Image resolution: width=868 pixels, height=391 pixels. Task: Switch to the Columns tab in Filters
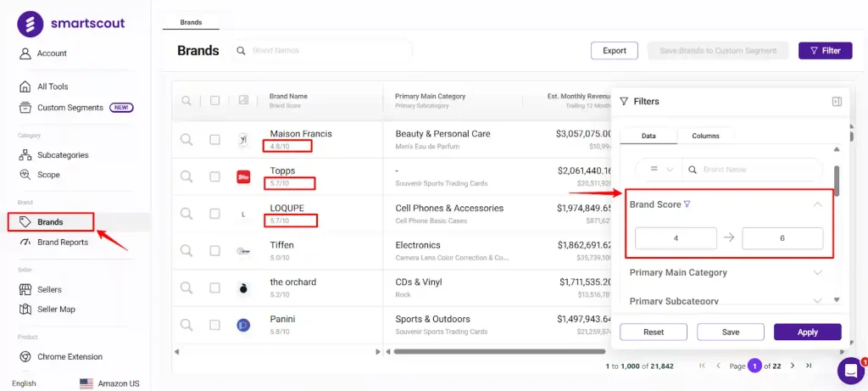point(705,136)
